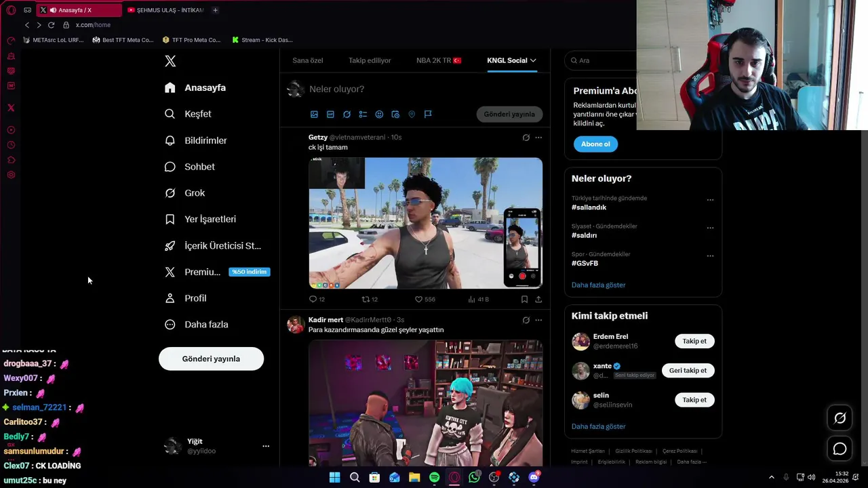The height and width of the screenshot is (488, 868).
Task: Open Grok in navigation
Action: pyautogui.click(x=185, y=193)
